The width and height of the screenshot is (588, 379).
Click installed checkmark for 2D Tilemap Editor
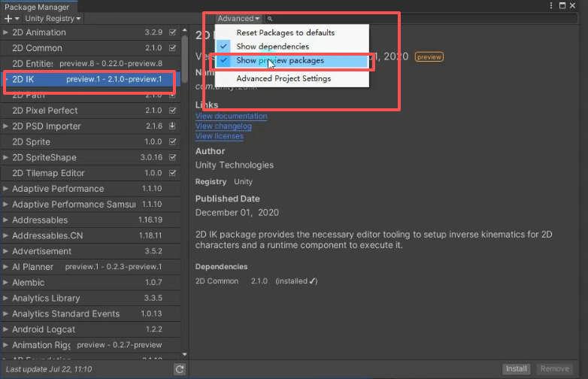tap(172, 173)
